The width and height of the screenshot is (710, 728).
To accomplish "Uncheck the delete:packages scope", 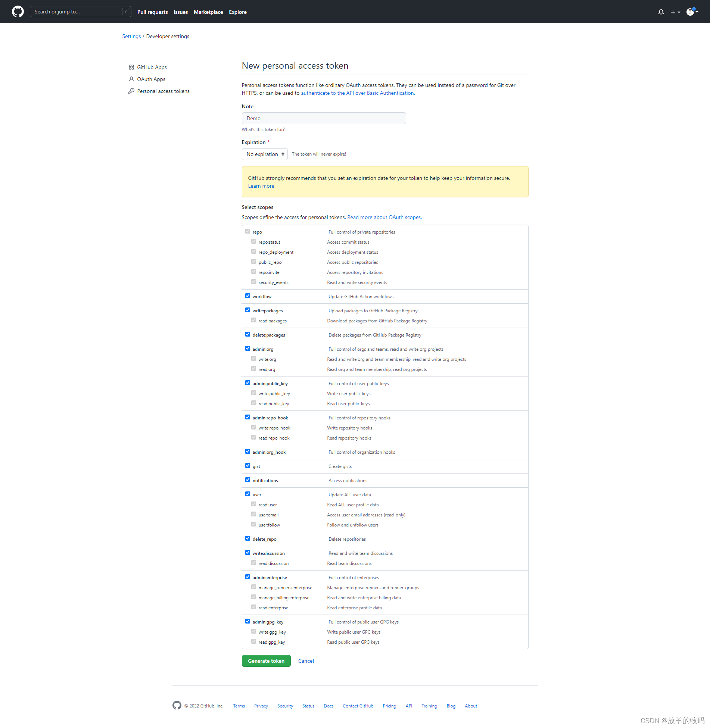I will click(x=248, y=334).
